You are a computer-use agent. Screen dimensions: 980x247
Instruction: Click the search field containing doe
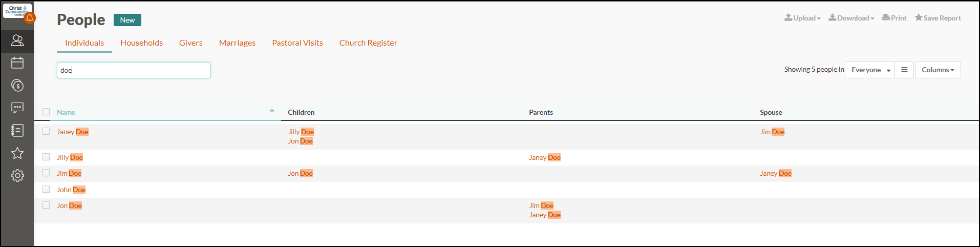134,70
